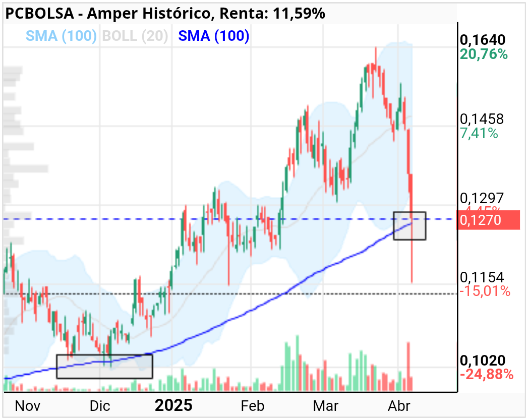This screenshot has width=528, height=420.
Task: Select the Abr label on time axis
Action: (x=399, y=406)
